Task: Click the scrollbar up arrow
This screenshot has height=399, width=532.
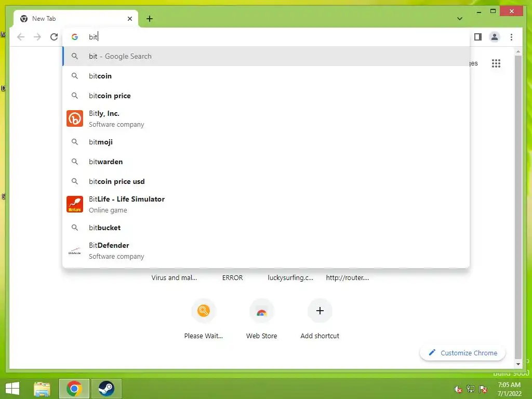Action: point(518,51)
